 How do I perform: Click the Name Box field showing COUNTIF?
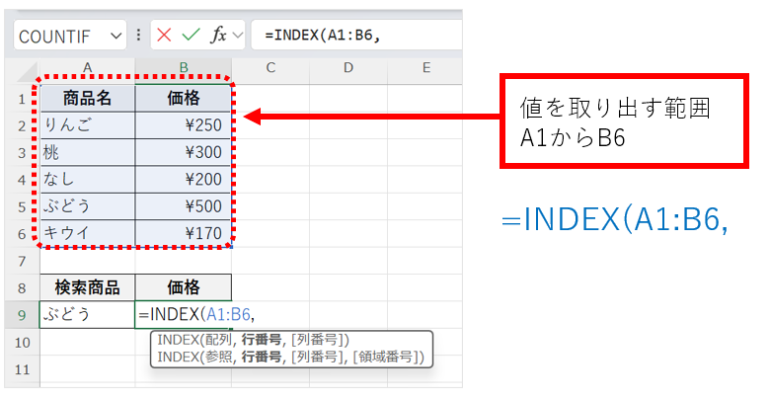[x=70, y=35]
